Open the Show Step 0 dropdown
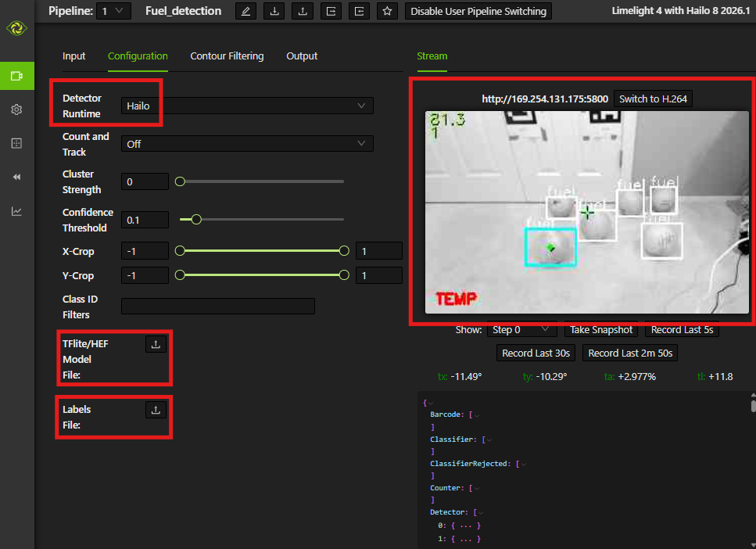 click(521, 329)
